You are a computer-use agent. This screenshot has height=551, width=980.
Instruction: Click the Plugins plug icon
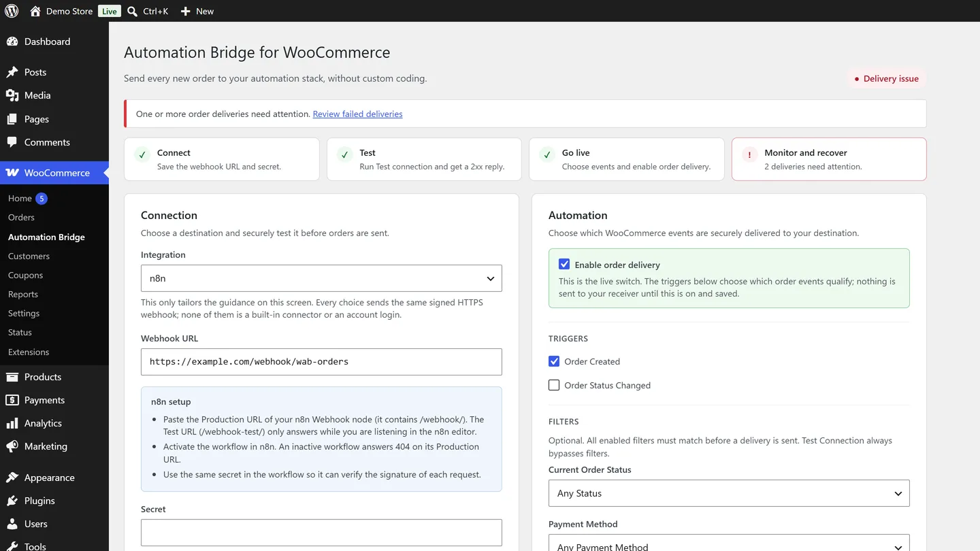pyautogui.click(x=12, y=501)
